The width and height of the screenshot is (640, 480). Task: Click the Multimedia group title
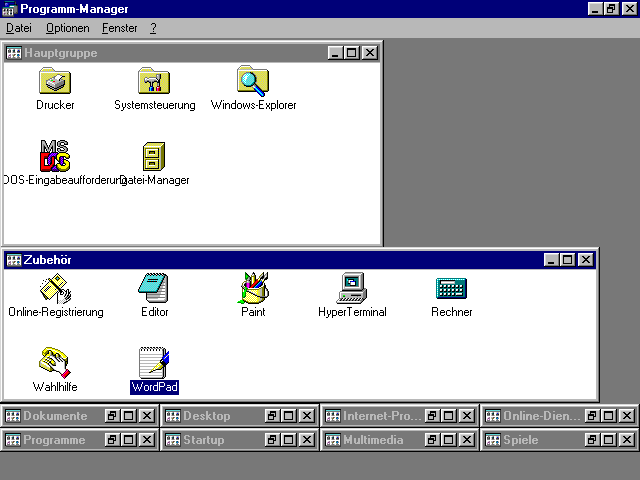[x=373, y=440]
